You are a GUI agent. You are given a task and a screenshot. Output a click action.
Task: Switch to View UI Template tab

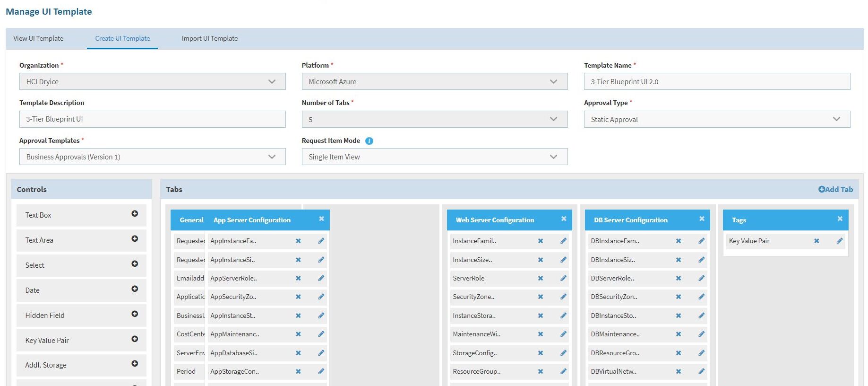tap(38, 38)
